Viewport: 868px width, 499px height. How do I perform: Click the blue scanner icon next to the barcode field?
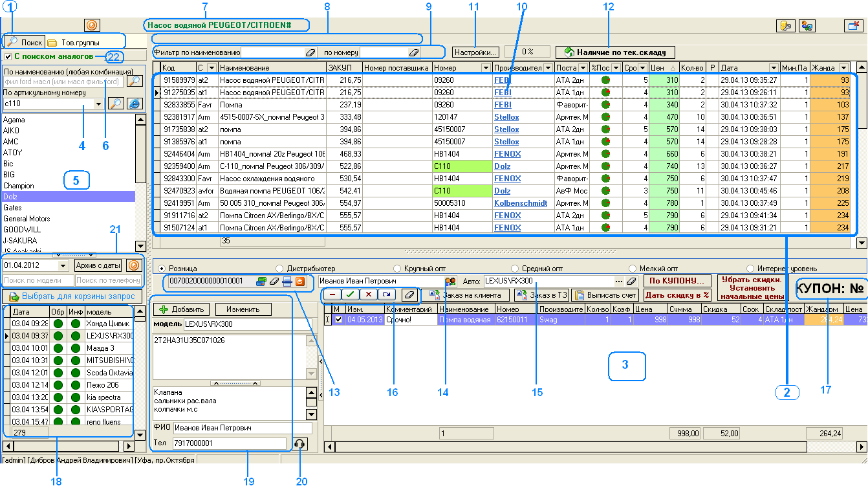click(287, 282)
